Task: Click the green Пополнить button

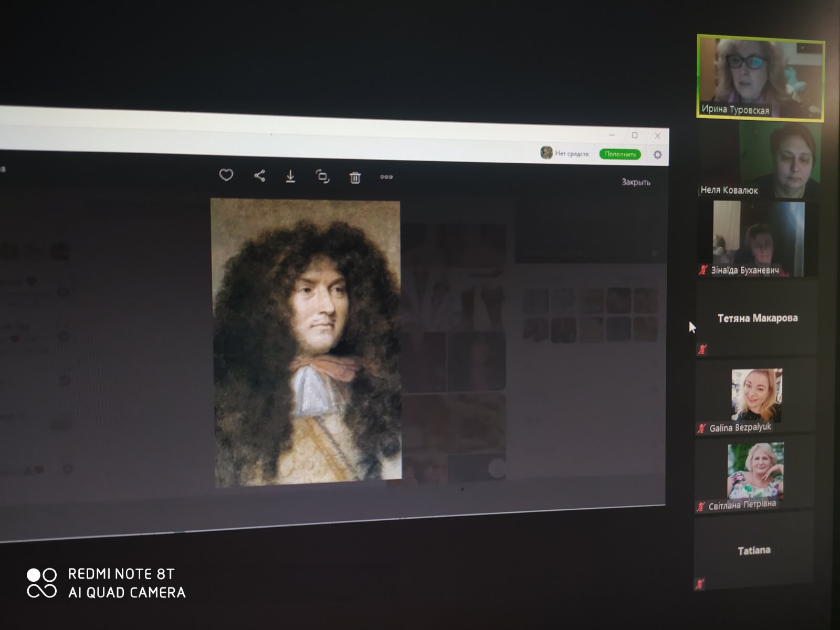Action: (x=620, y=154)
